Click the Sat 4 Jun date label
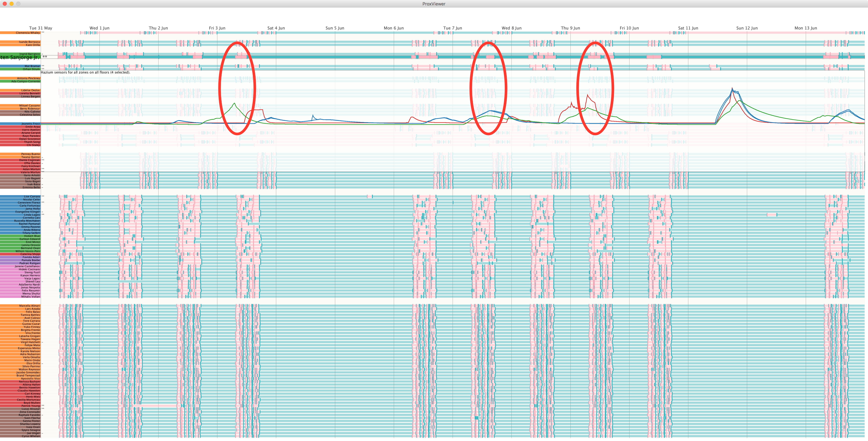The height and width of the screenshot is (441, 868). coord(276,28)
